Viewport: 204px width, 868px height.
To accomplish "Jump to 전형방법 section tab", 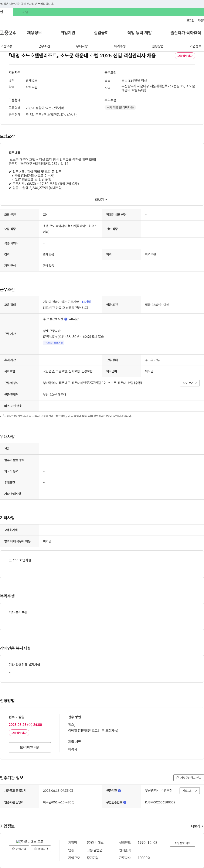I will click(157, 46).
